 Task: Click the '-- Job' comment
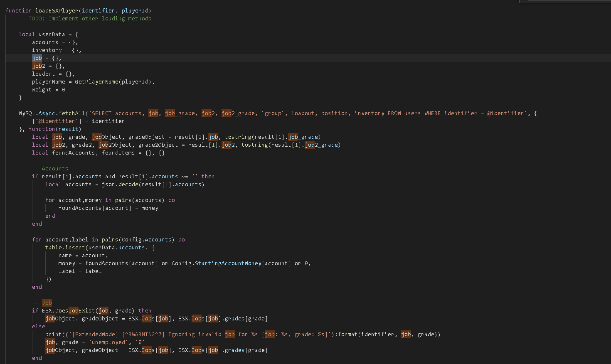pos(42,303)
